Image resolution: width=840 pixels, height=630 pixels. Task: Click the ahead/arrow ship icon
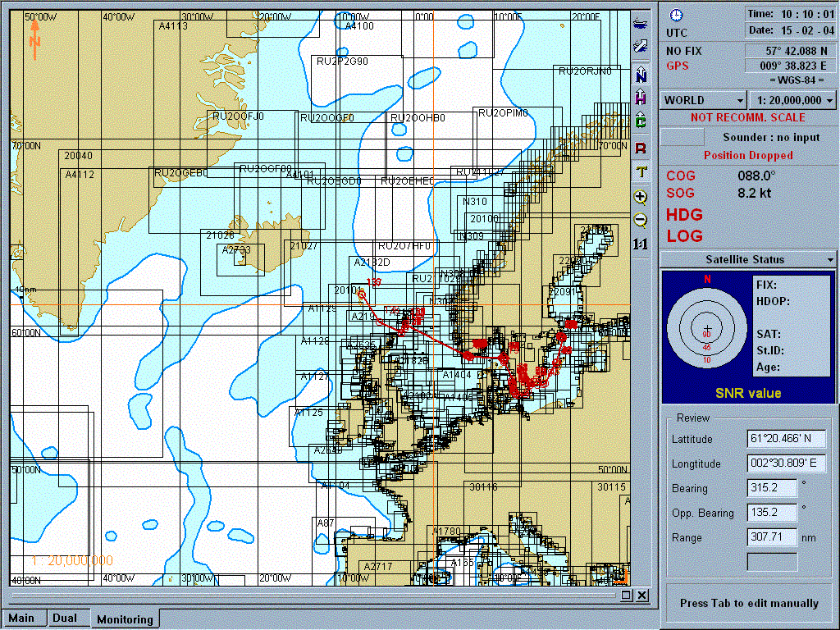641,46
